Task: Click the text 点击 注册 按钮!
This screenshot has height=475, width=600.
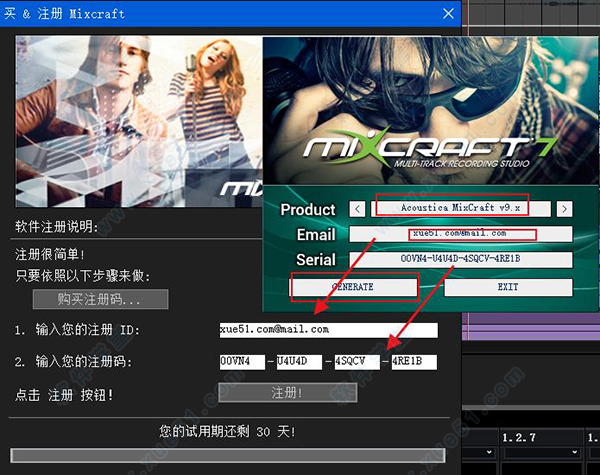Action: (64, 395)
